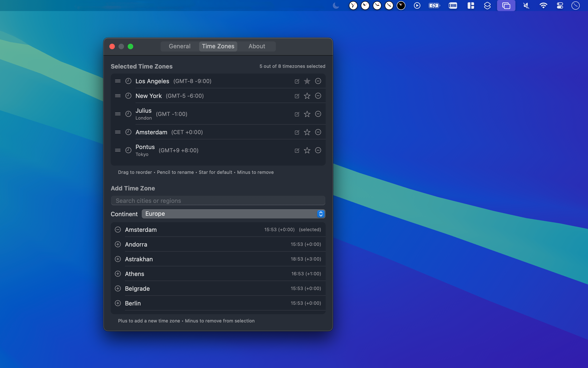Viewport: 588px width, 368px height.
Task: Open Control Center from the menu bar
Action: [x=560, y=5]
